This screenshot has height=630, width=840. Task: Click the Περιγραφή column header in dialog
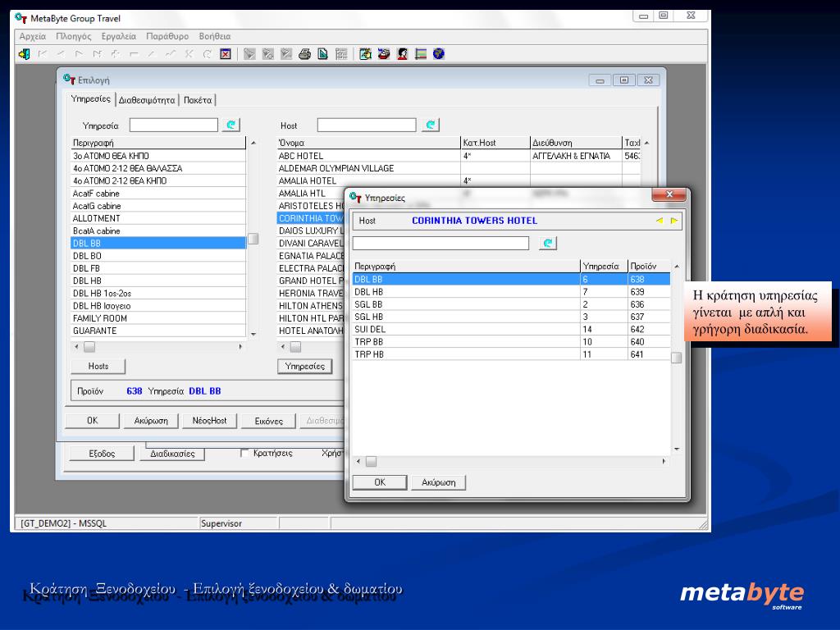466,267
